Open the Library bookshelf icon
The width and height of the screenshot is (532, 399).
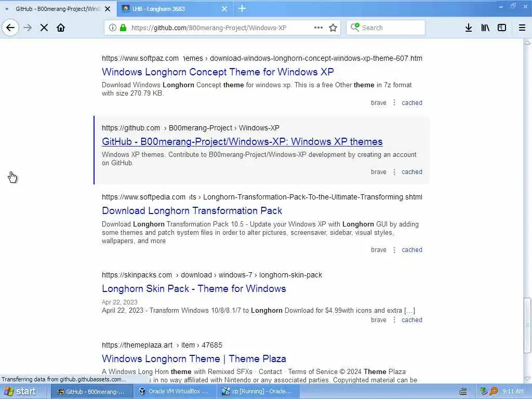[485, 28]
